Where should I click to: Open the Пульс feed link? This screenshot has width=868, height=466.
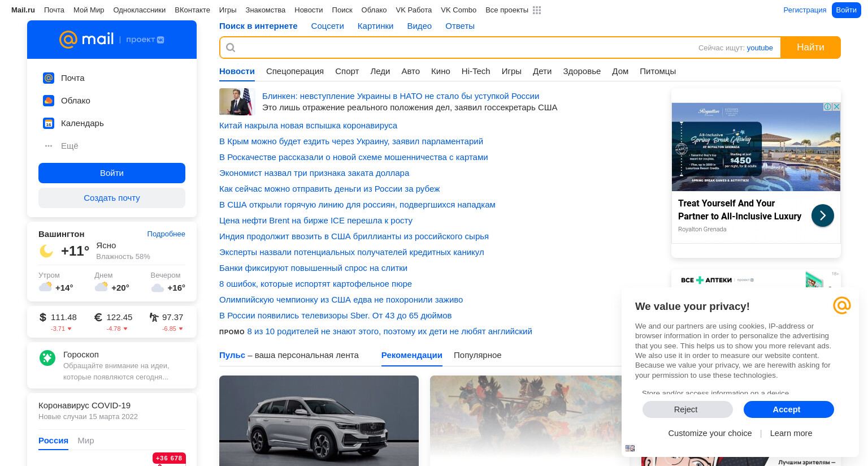click(x=232, y=355)
